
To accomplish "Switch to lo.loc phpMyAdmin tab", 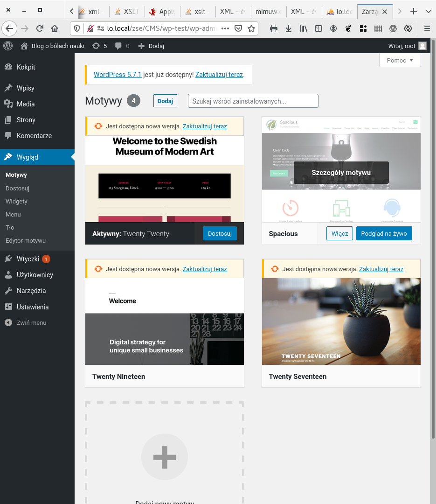I will [x=339, y=12].
